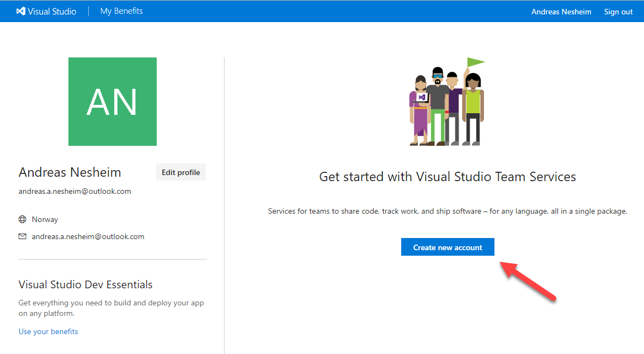Click the email address under the profile name

click(x=74, y=191)
